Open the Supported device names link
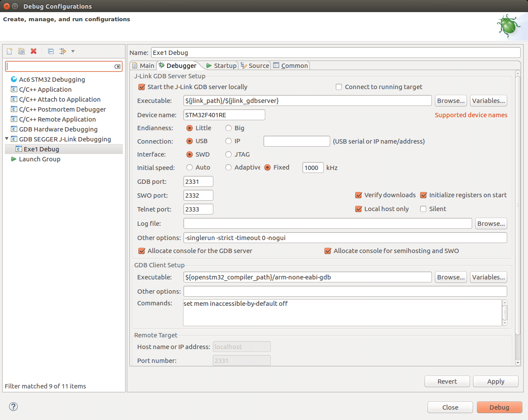 pyautogui.click(x=471, y=115)
